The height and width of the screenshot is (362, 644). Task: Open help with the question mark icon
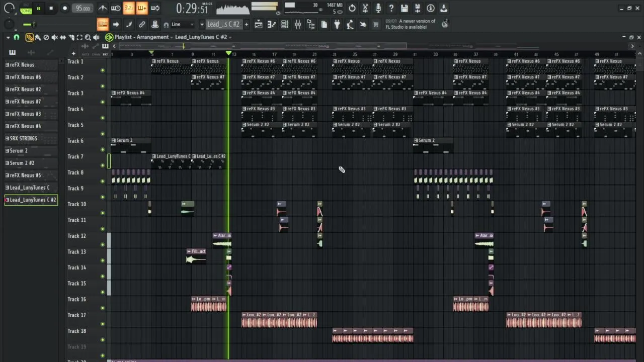tap(391, 9)
